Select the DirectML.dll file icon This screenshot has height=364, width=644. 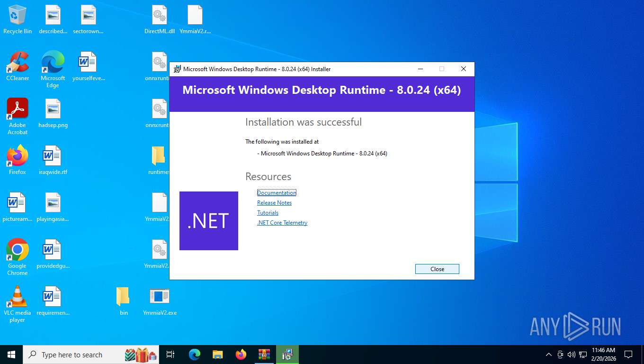pyautogui.click(x=160, y=19)
